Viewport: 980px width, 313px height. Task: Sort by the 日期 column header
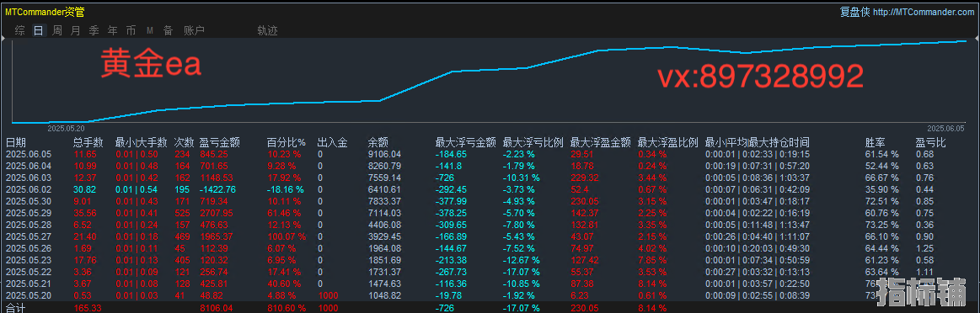(16, 143)
